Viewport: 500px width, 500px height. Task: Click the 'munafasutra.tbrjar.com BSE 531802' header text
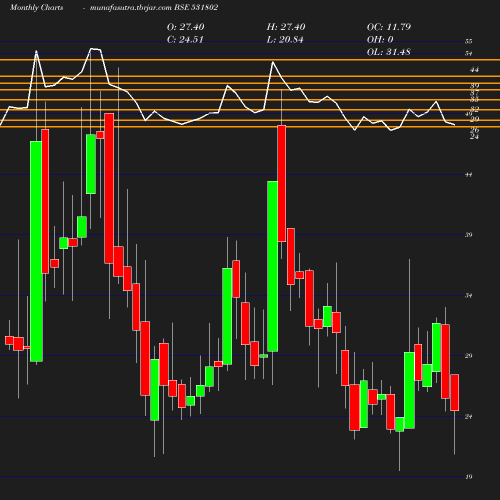154,7
